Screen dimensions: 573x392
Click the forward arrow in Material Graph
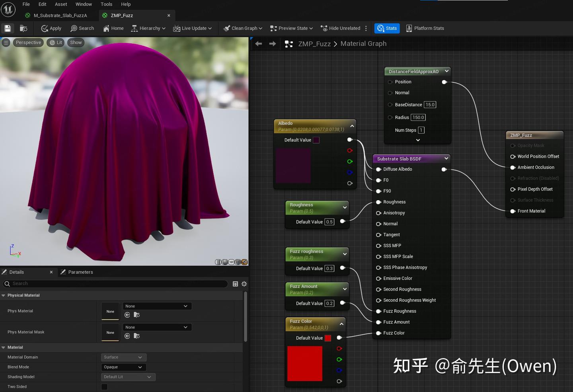(x=273, y=44)
